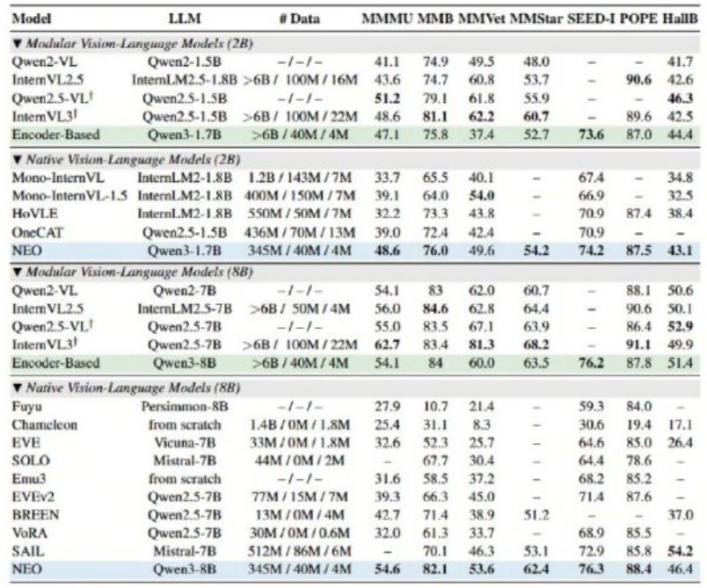Click the bold "52.9" HallB score
707x588 pixels.
pos(680,326)
